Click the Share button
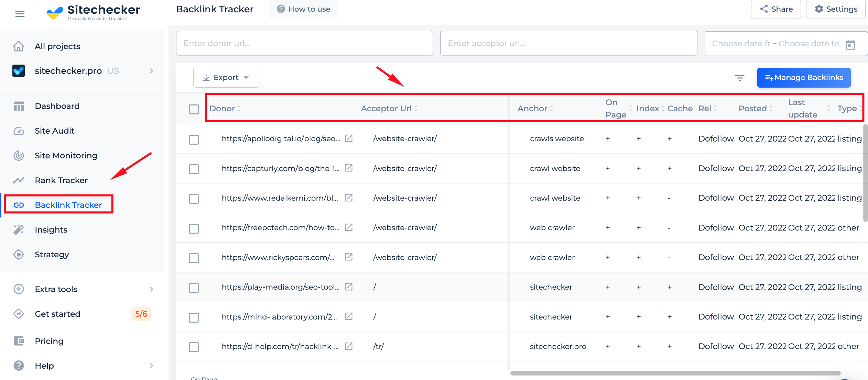The width and height of the screenshot is (868, 380). pyautogui.click(x=776, y=9)
